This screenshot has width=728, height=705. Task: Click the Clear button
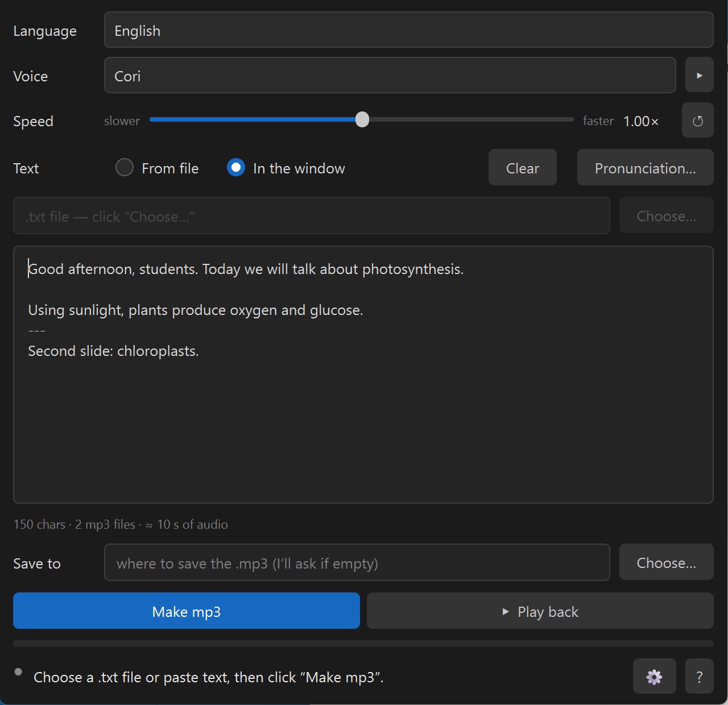click(x=522, y=168)
